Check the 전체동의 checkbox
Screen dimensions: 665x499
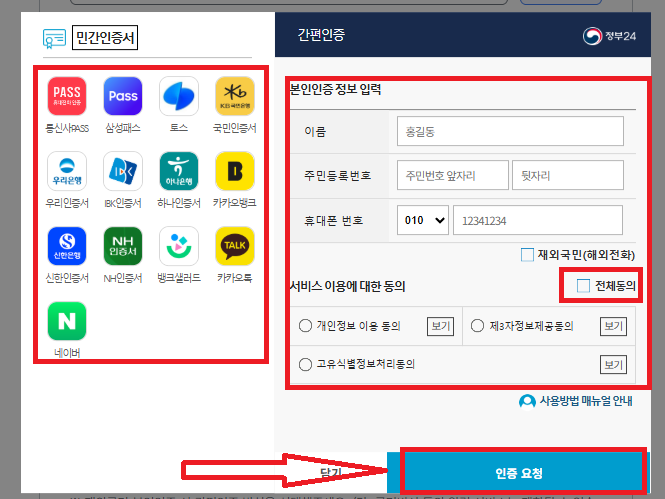click(583, 286)
